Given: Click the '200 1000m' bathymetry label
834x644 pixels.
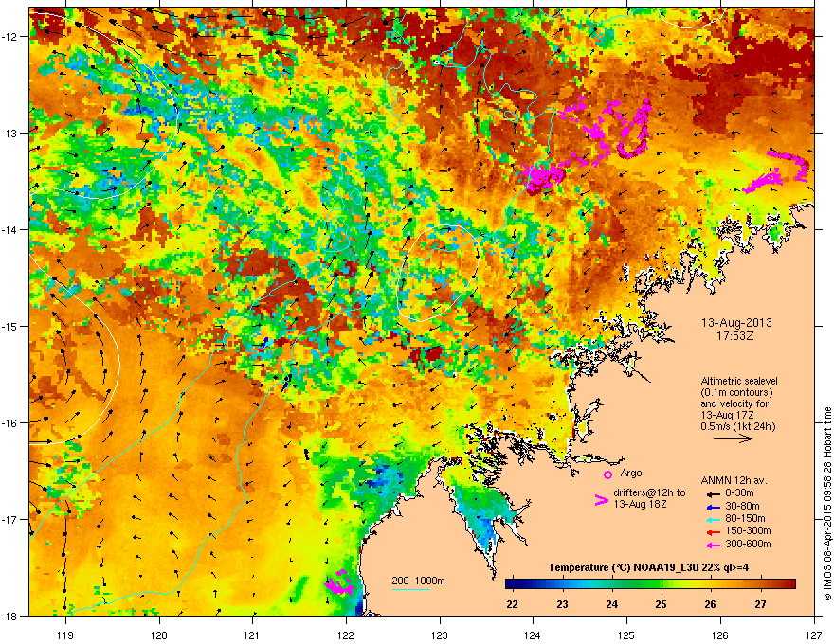Looking at the screenshot, I should tap(418, 581).
